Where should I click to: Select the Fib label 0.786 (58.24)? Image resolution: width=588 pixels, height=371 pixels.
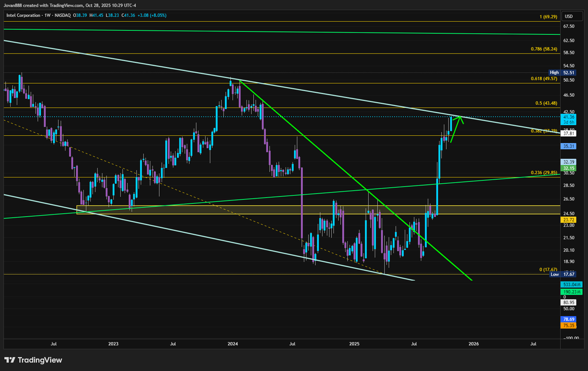545,49
